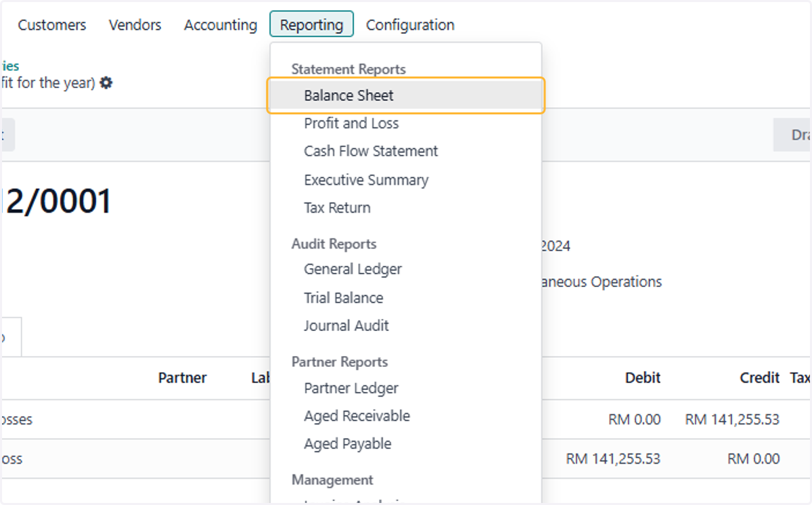
Task: Open Cash Flow Statement report
Action: [371, 151]
